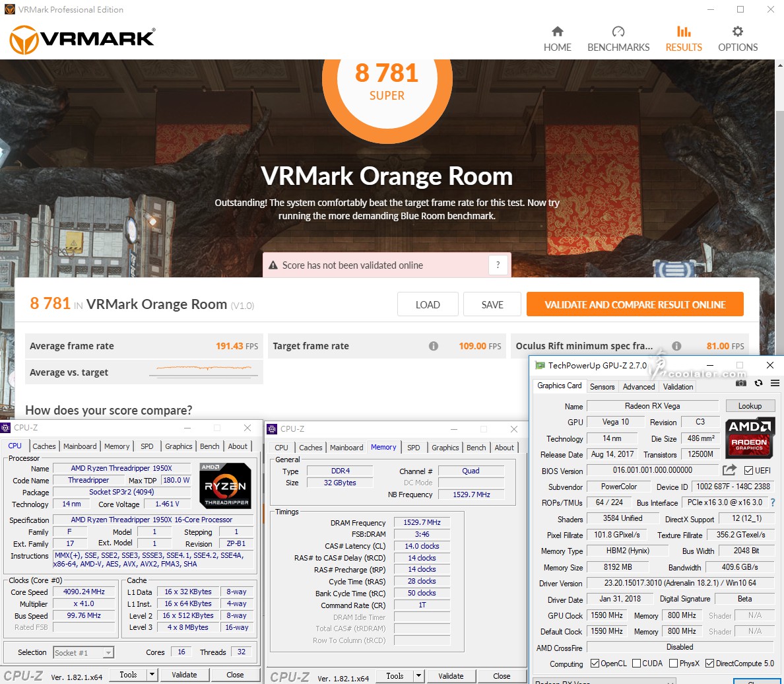Screen dimensions: 784x684
Task: Click the Subvendor PowerColor value
Action: click(618, 487)
